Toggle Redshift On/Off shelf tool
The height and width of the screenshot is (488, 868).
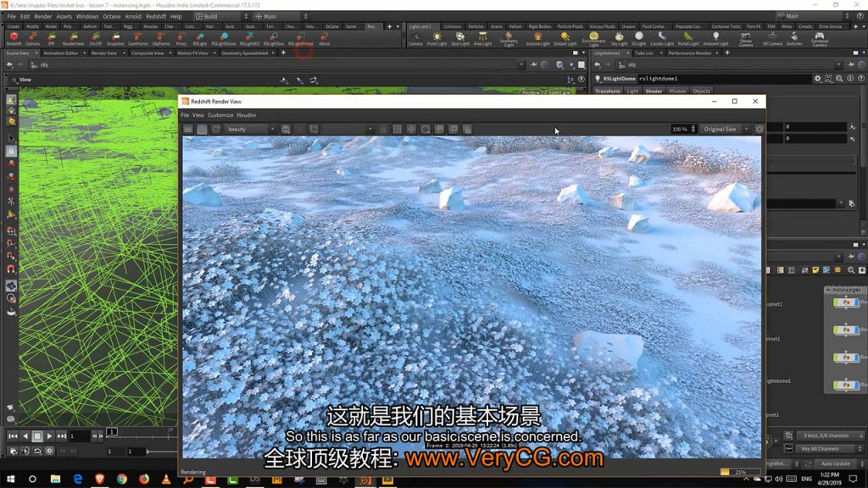tap(95, 38)
